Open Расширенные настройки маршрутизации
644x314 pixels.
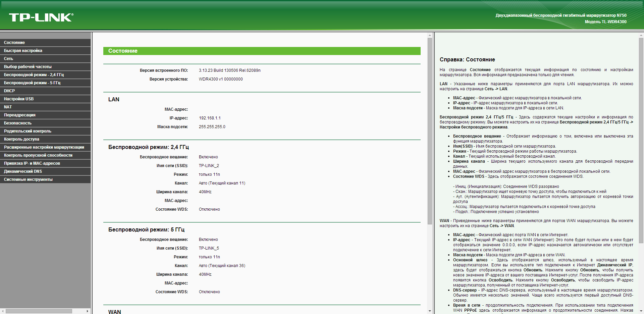(x=45, y=147)
